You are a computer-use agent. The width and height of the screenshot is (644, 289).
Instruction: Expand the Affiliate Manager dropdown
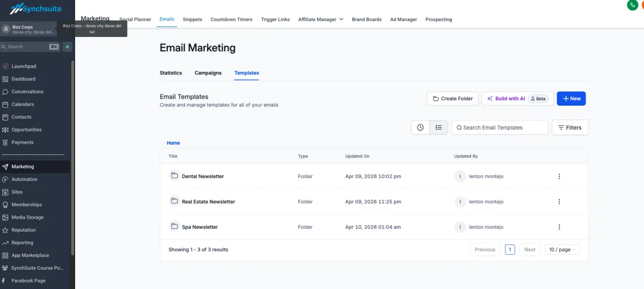coord(320,19)
